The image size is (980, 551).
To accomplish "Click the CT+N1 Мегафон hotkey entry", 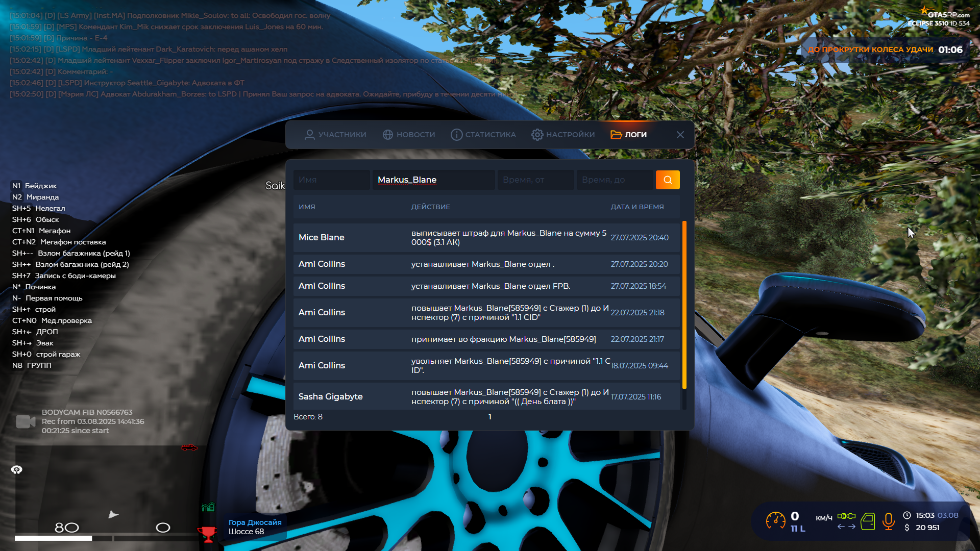I will click(41, 231).
